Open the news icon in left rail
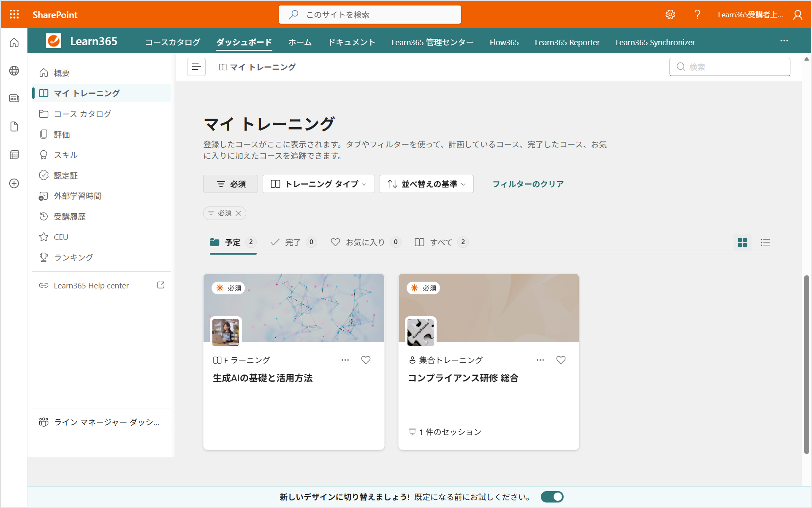Viewport: 812px width, 508px height. (14, 98)
